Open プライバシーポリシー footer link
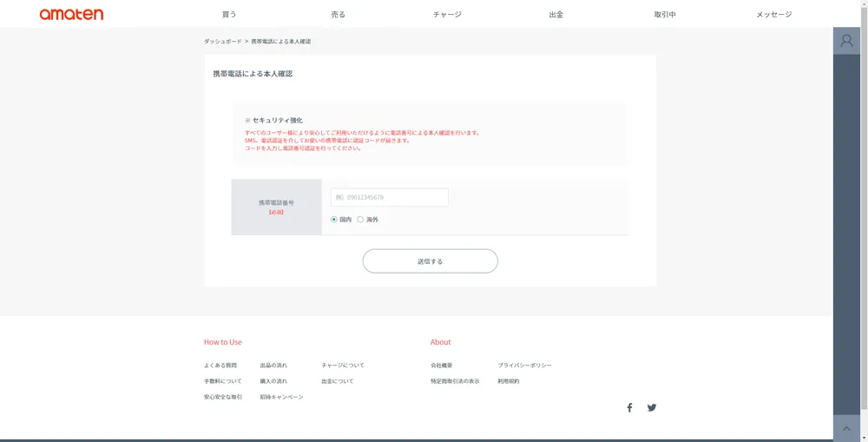The height and width of the screenshot is (442, 868). (525, 366)
